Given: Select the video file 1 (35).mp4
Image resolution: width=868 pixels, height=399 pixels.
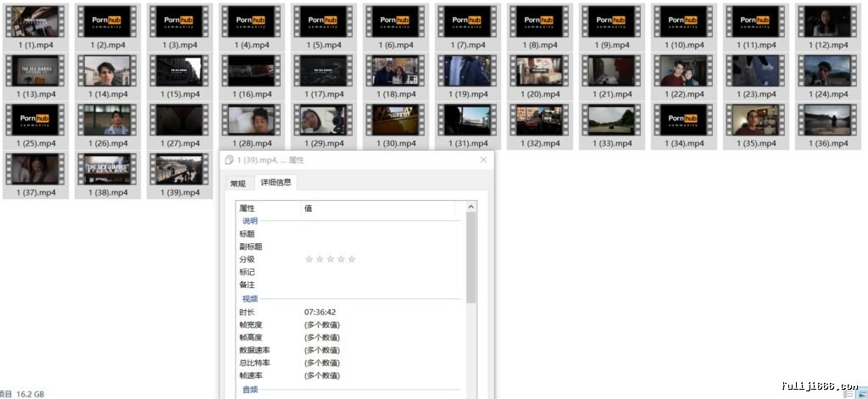Looking at the screenshot, I should point(756,125).
